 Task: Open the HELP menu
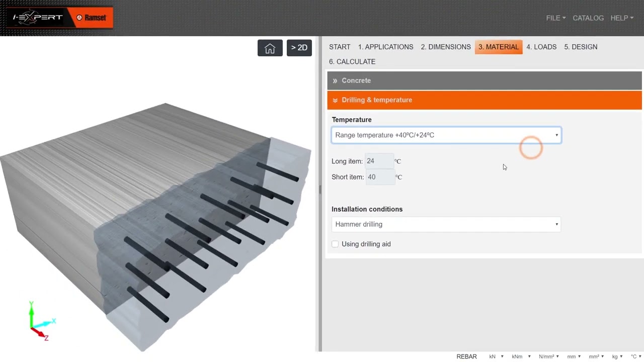pos(622,18)
